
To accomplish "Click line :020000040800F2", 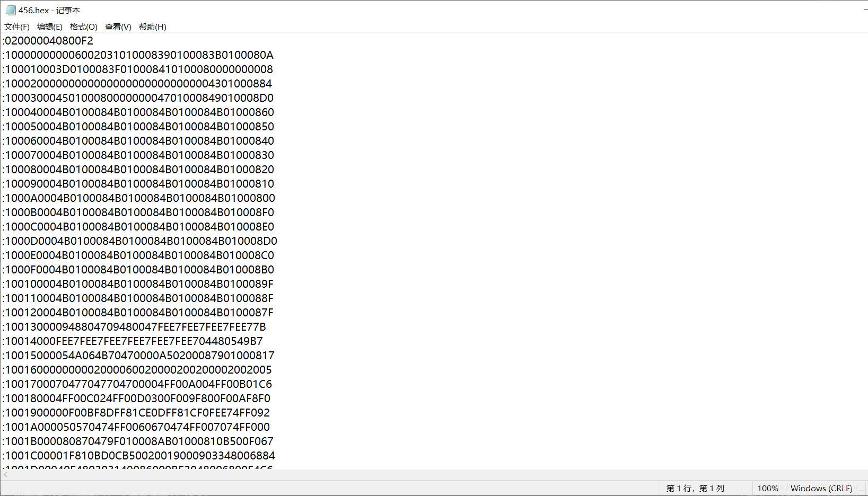I will click(x=48, y=41).
